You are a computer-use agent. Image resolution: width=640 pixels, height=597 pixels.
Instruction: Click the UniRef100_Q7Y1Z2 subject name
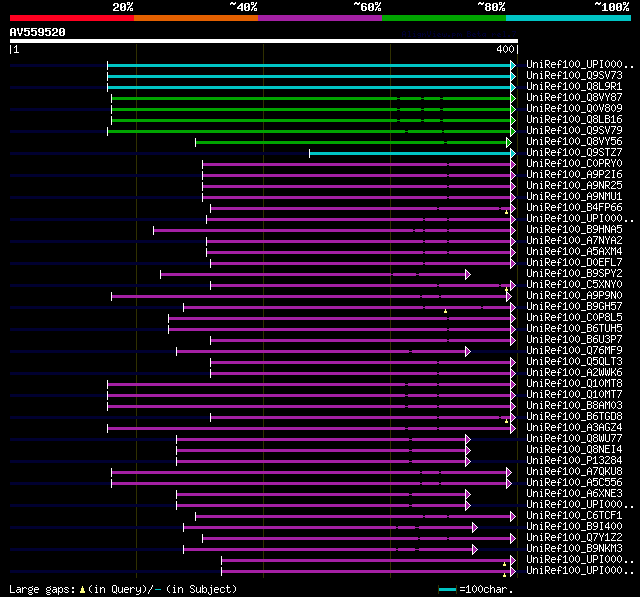[574, 538]
